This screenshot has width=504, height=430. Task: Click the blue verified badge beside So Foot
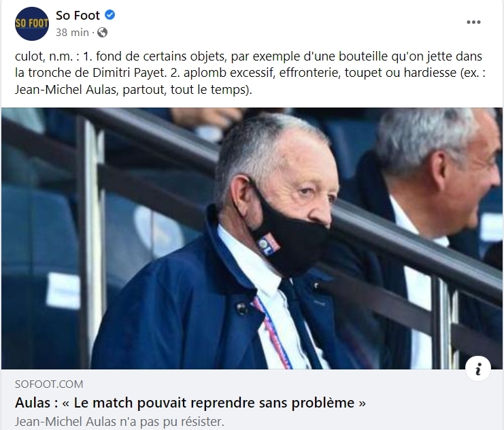tap(110, 15)
